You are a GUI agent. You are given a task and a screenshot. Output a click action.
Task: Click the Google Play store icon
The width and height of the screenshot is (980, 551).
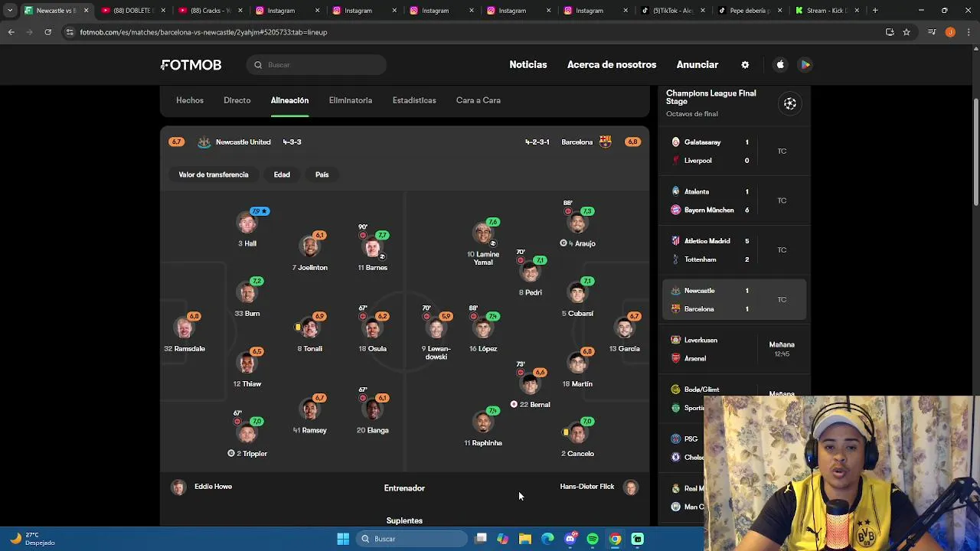pyautogui.click(x=805, y=65)
